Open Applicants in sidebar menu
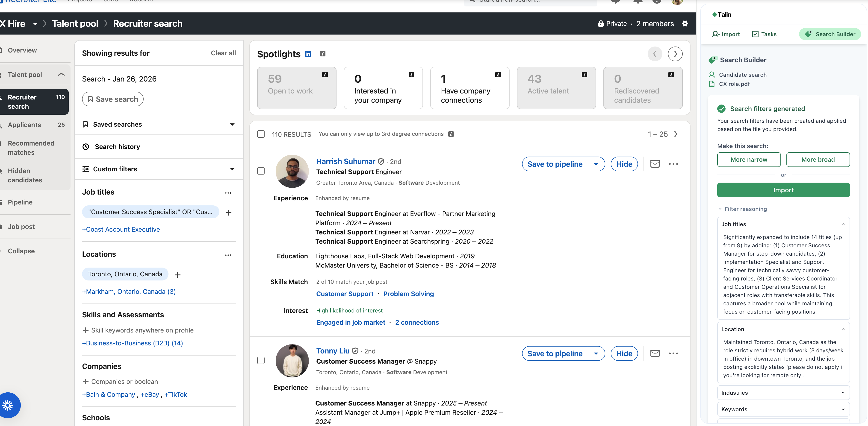 click(24, 125)
